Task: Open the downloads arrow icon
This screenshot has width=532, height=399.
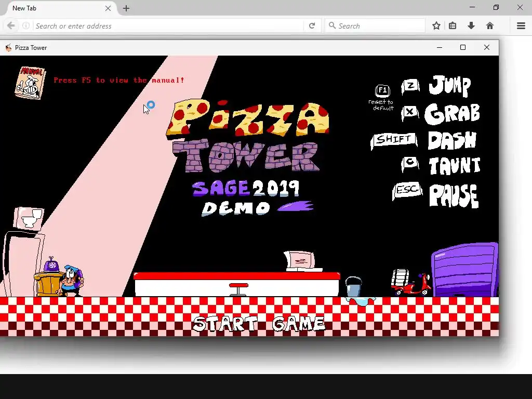Action: (x=471, y=25)
